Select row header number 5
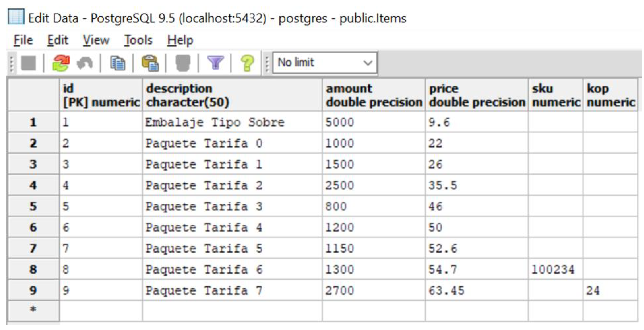 33,207
